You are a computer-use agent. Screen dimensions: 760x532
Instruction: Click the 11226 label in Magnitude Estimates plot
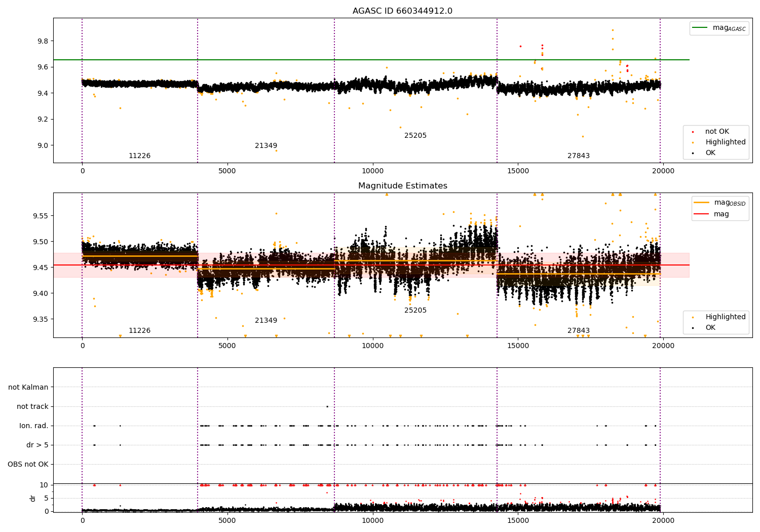point(139,331)
